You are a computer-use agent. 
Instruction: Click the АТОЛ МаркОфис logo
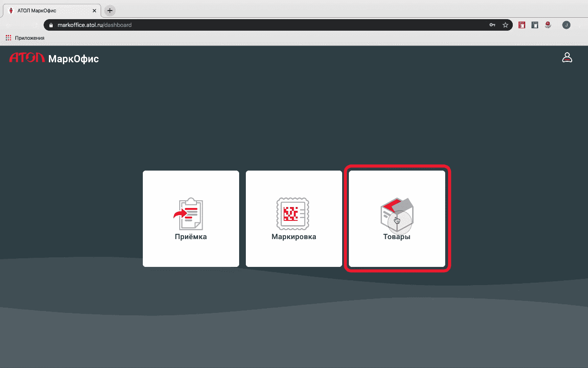point(54,58)
